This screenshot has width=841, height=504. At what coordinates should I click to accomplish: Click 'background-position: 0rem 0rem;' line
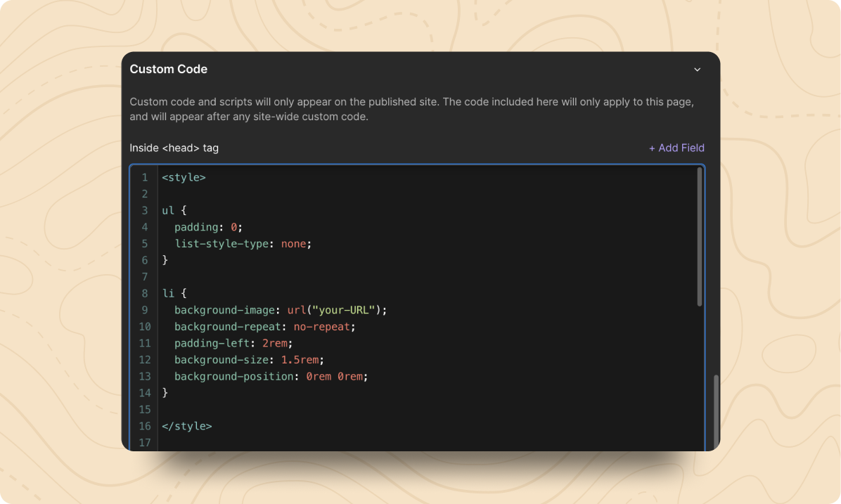click(271, 377)
